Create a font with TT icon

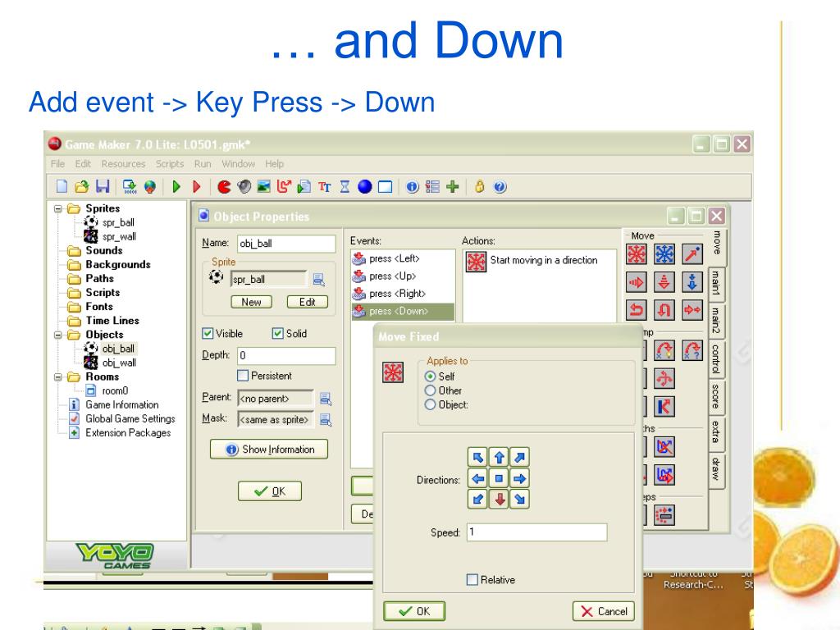(x=324, y=186)
